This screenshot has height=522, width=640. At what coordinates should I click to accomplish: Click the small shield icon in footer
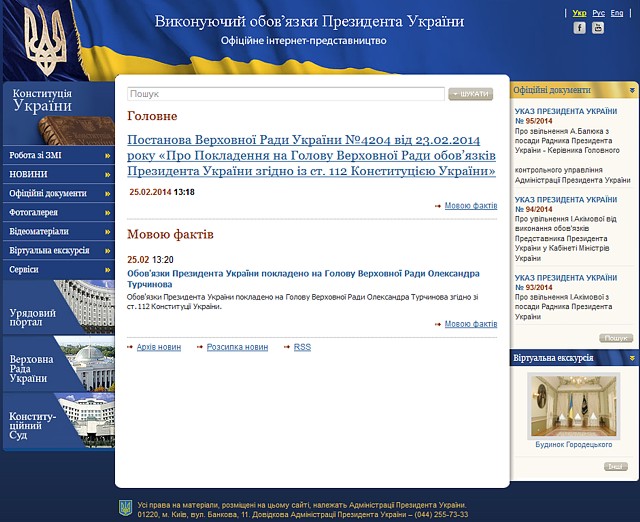(125, 507)
